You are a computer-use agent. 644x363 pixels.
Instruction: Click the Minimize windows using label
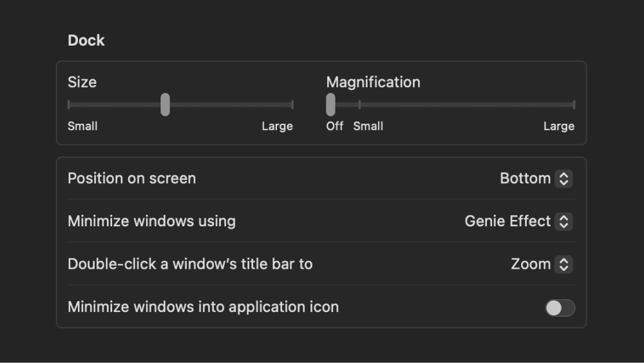(x=151, y=221)
